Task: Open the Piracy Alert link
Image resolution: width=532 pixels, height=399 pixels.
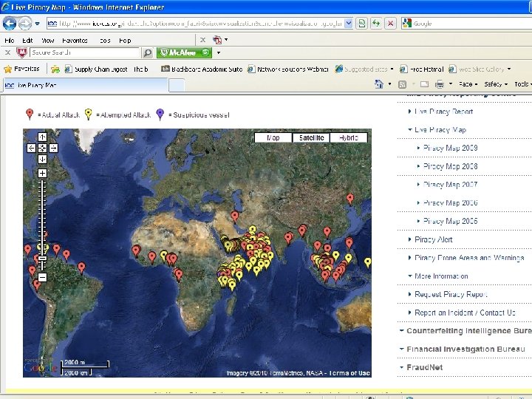Action: point(433,239)
